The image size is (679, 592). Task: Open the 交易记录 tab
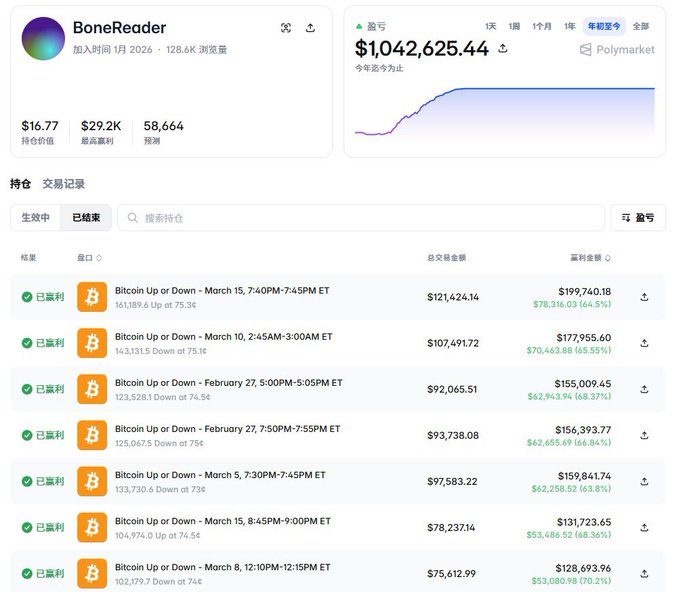coord(64,184)
